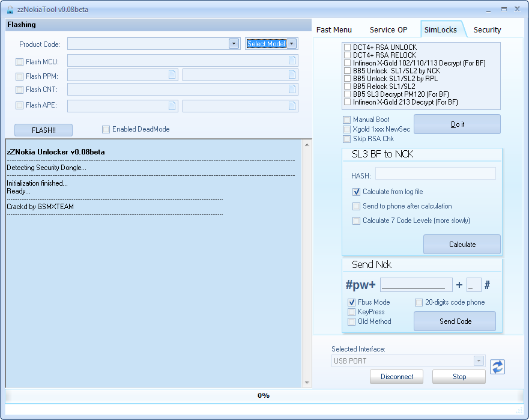Click file icon in first Flash PPM field
Viewport: 529px width, 420px height.
pyautogui.click(x=172, y=75)
